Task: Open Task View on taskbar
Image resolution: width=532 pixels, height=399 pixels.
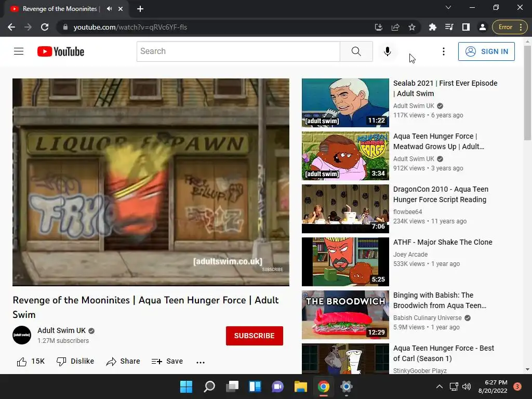Action: point(232,387)
